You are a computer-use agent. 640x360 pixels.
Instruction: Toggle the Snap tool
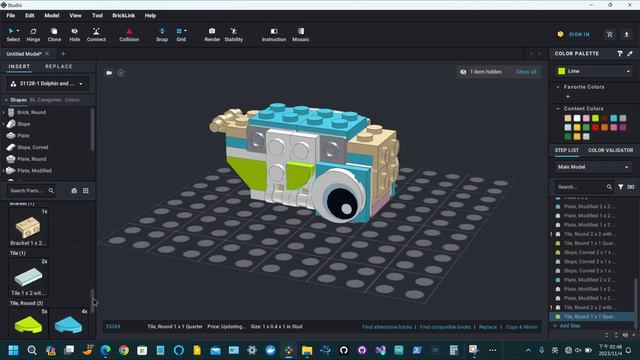click(162, 35)
